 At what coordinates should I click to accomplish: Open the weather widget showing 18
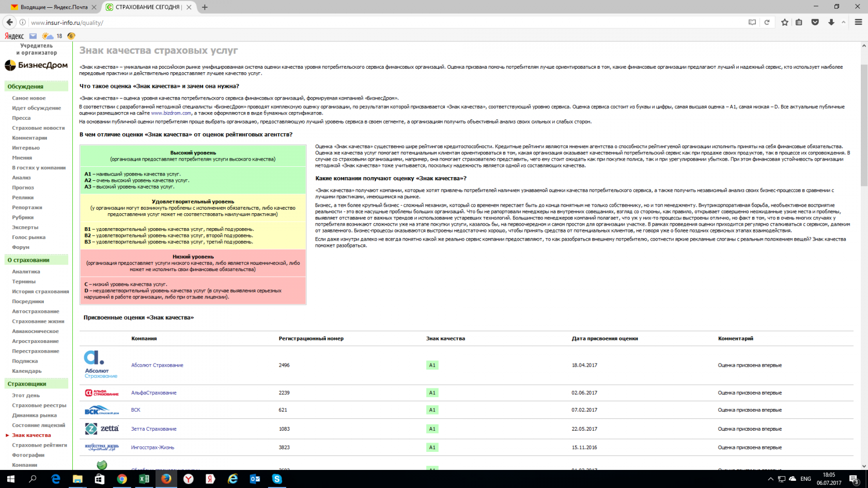point(52,36)
